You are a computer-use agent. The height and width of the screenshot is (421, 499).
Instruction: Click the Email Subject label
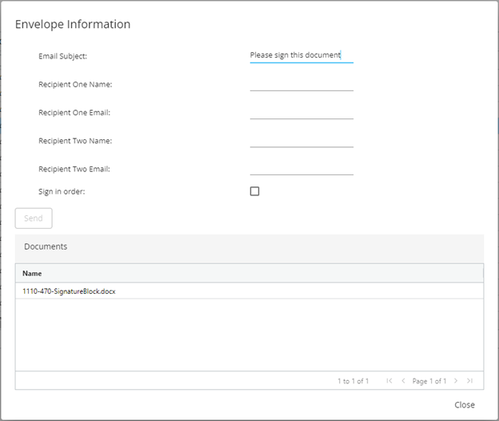point(63,56)
